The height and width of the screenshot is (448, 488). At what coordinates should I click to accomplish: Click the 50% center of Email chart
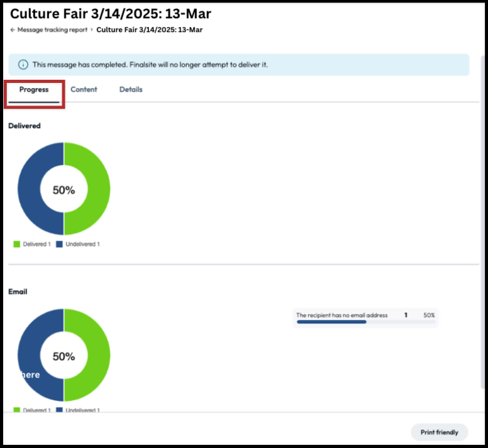click(64, 356)
